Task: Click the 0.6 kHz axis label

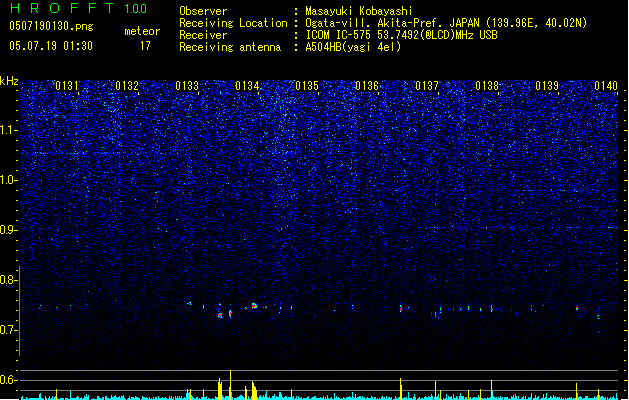Action: click(x=8, y=380)
